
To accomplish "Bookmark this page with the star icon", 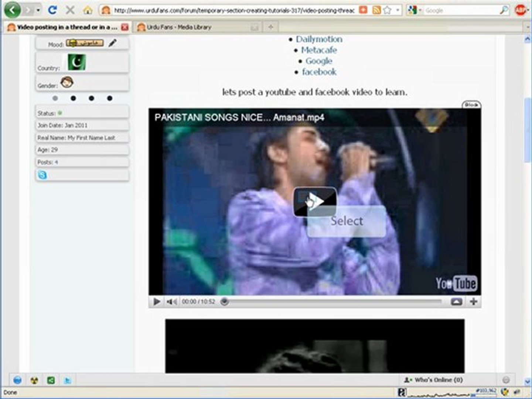I will pyautogui.click(x=387, y=10).
